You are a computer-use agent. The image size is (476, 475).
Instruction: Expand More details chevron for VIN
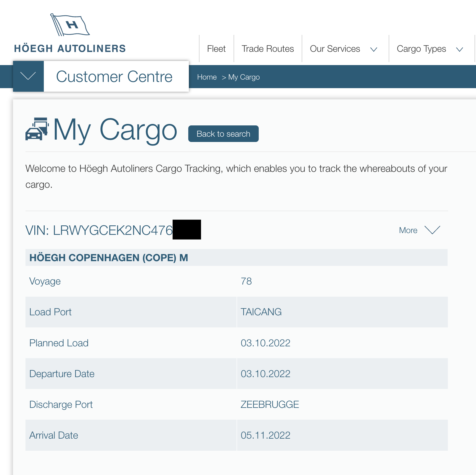click(432, 230)
